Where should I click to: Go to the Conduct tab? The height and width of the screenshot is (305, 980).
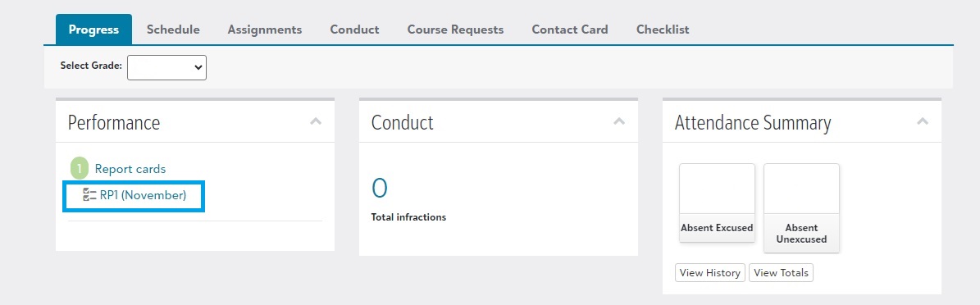pos(354,30)
